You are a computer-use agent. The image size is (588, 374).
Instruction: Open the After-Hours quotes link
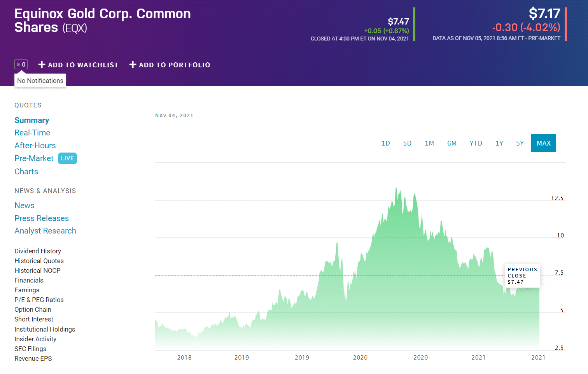pyautogui.click(x=35, y=146)
